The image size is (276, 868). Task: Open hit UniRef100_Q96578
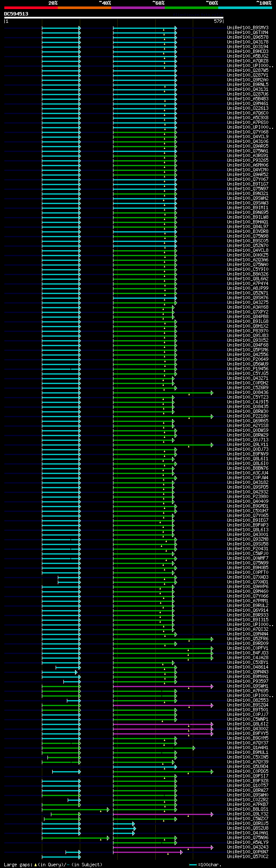(x=248, y=37)
